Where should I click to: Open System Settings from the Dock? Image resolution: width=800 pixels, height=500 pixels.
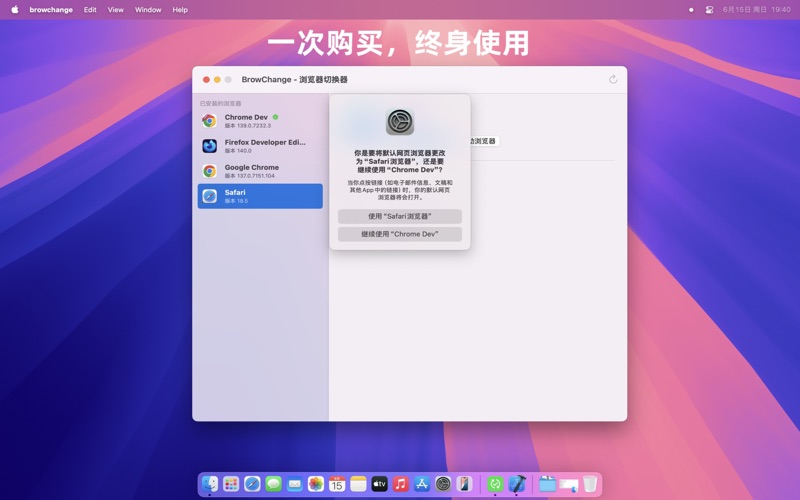coord(443,484)
